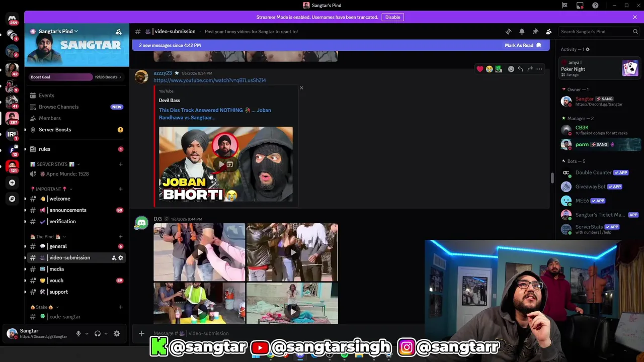Remove the YouTube embed with X

301,88
